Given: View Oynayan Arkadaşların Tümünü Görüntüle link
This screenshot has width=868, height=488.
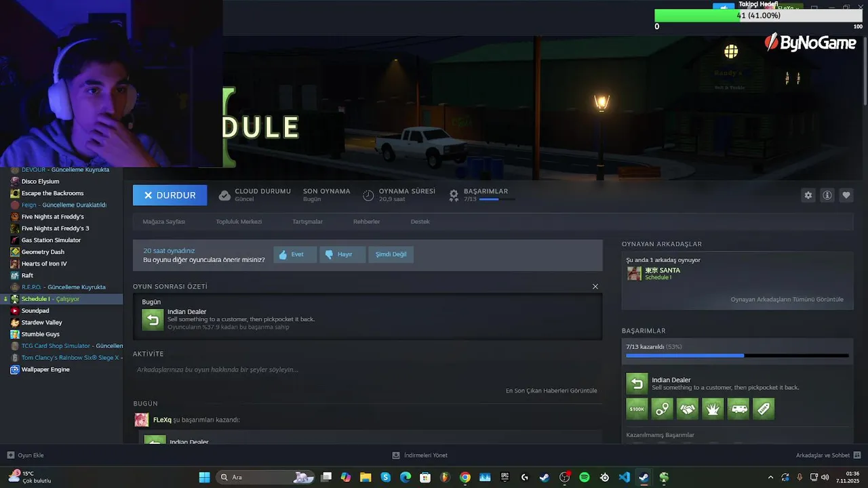Looking at the screenshot, I should coord(787,299).
